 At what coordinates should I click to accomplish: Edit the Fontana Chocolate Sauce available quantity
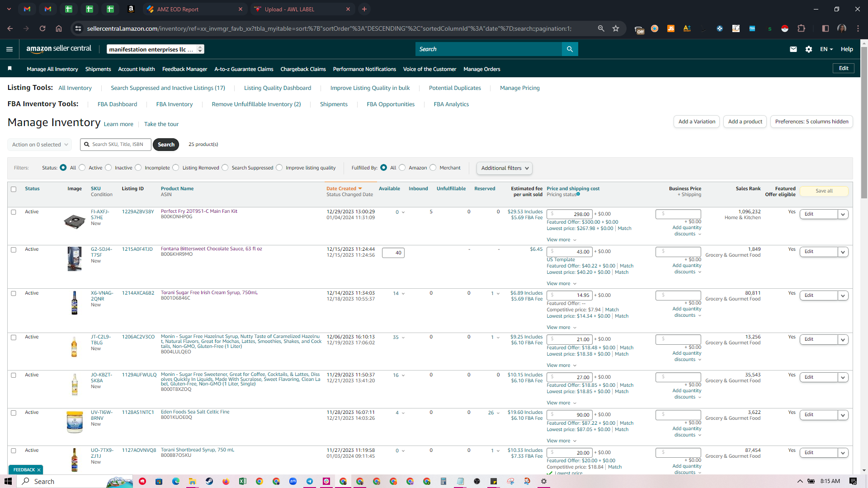(393, 253)
